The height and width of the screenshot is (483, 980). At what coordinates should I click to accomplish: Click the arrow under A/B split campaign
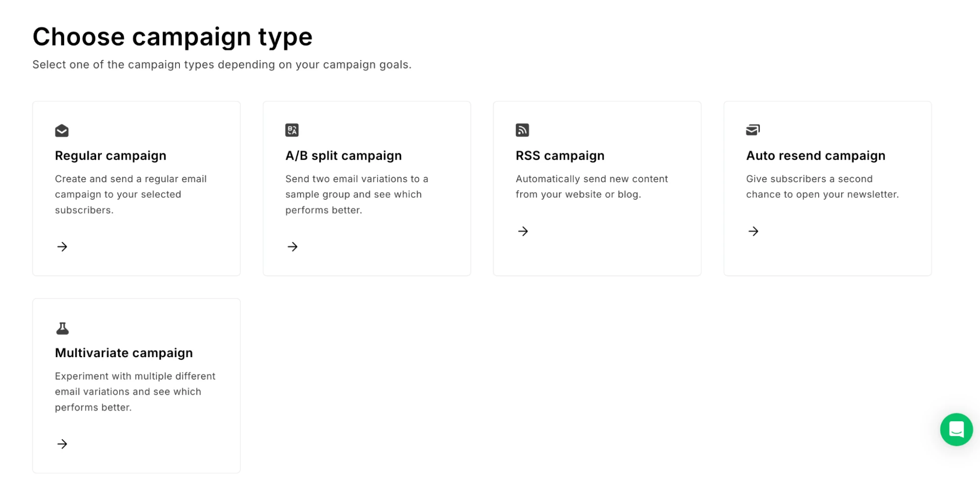click(293, 246)
